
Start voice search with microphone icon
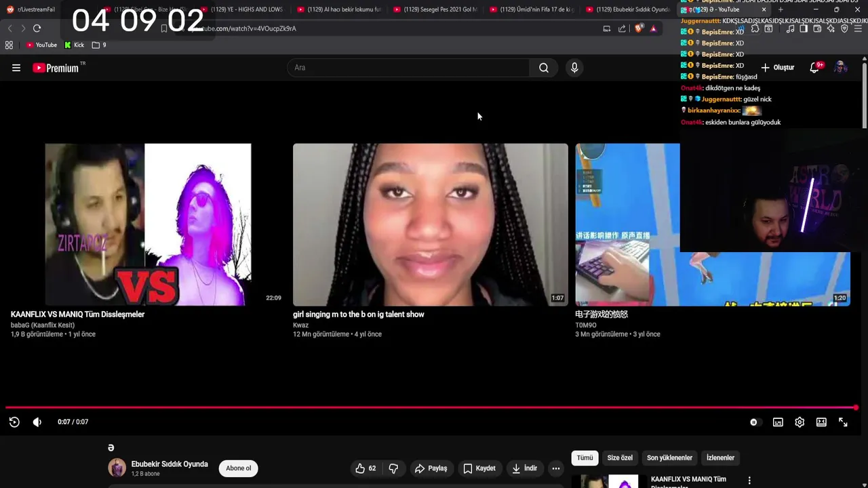(x=574, y=68)
